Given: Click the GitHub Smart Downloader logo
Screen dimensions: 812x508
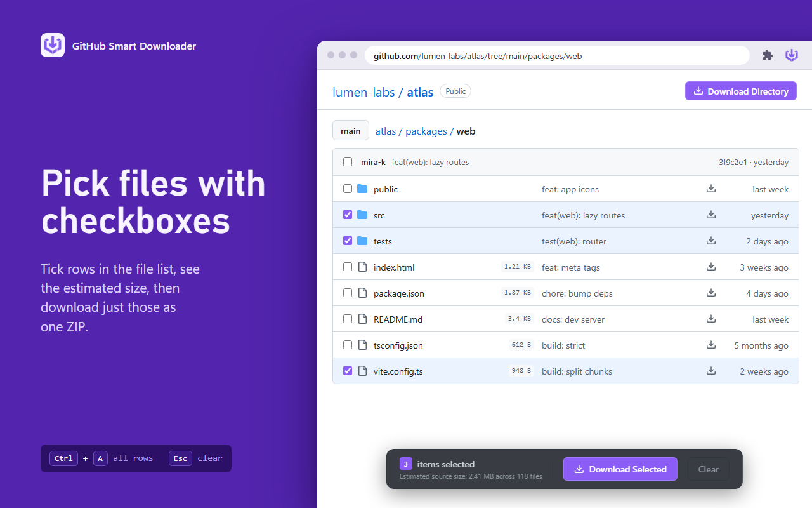Looking at the screenshot, I should [x=53, y=45].
